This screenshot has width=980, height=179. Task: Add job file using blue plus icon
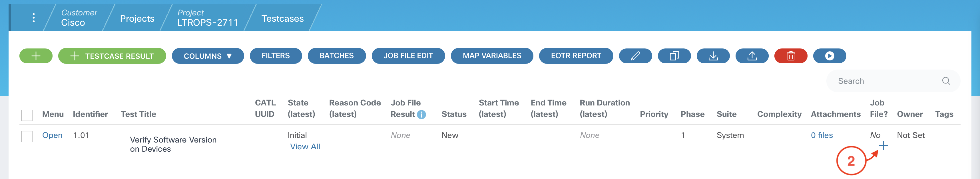click(883, 146)
